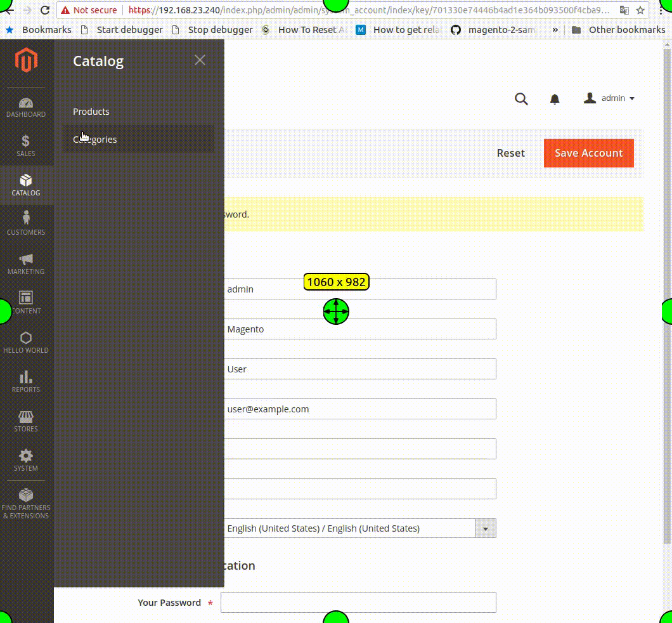Open the admin search magnifier
The width and height of the screenshot is (672, 623).
[521, 99]
